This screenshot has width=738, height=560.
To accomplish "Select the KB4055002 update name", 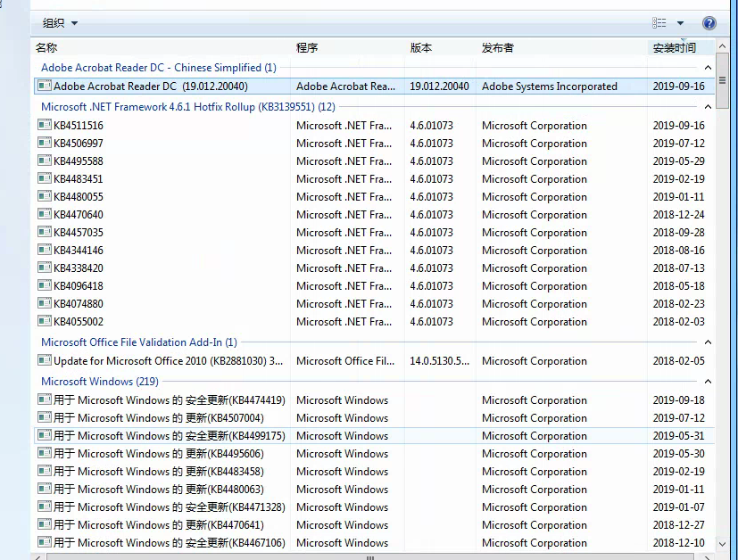I will click(79, 322).
